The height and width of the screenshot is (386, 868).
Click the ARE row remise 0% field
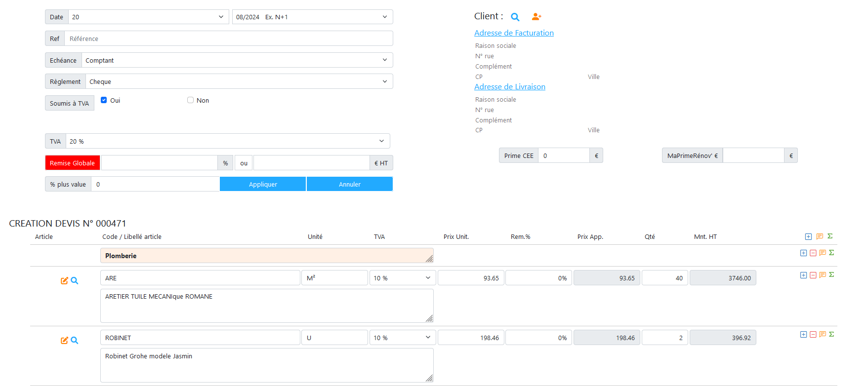click(539, 278)
